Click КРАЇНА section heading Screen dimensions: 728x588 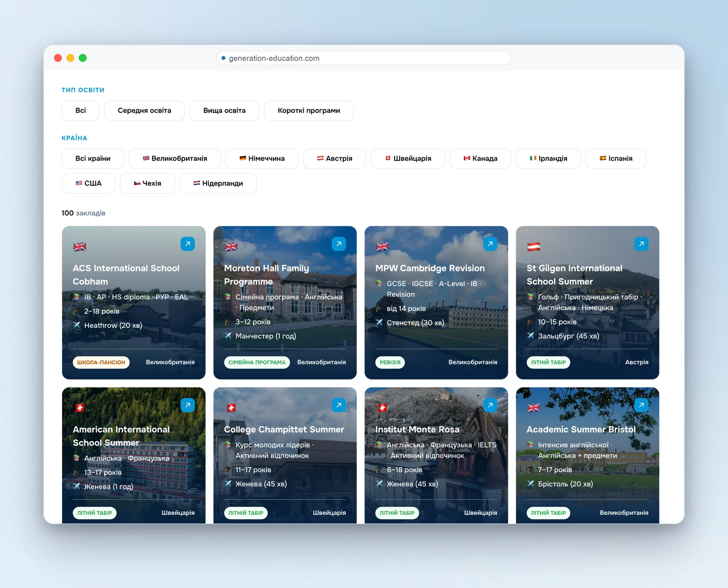click(74, 138)
